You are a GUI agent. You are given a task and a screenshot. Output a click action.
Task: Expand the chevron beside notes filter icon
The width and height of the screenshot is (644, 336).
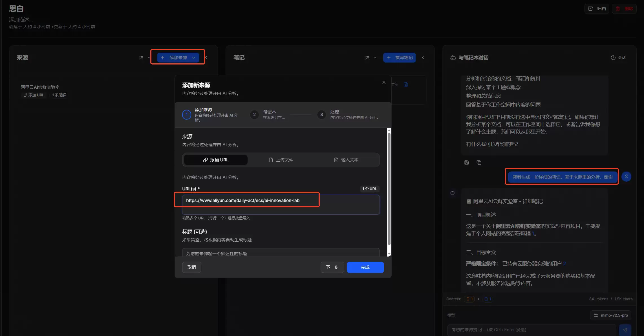tap(375, 57)
